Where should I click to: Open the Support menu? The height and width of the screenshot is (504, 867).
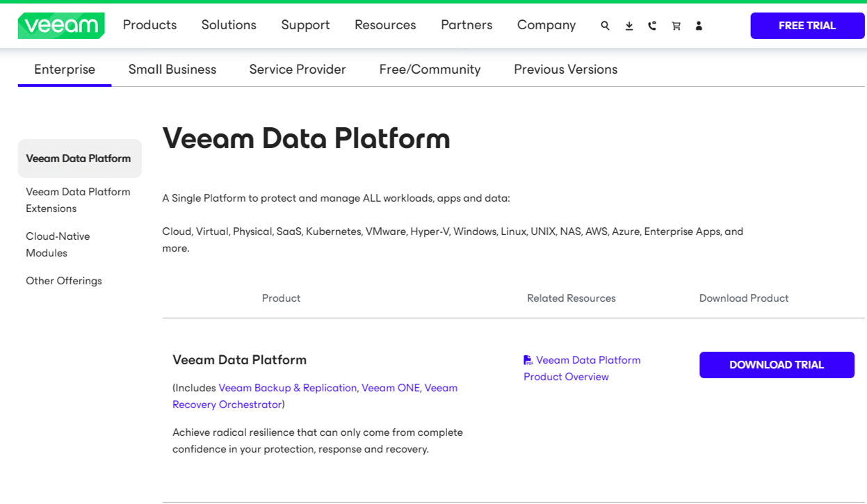tap(305, 25)
